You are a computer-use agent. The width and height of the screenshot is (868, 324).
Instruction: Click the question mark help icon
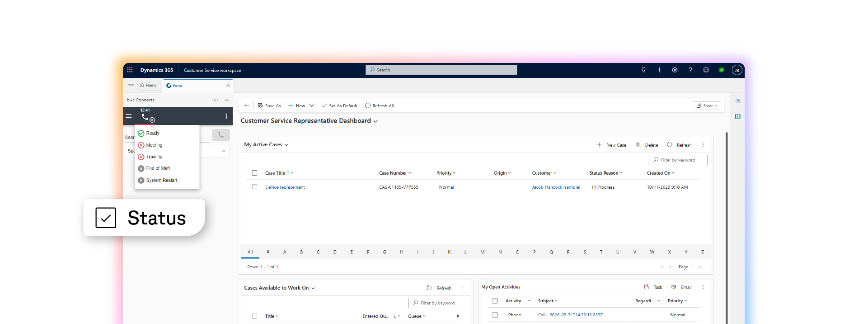690,70
